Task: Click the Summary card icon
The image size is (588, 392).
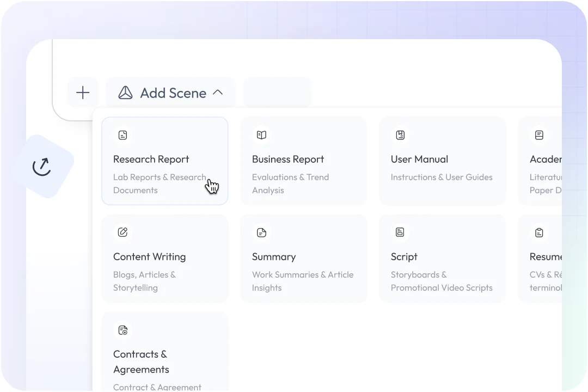Action: 262,232
